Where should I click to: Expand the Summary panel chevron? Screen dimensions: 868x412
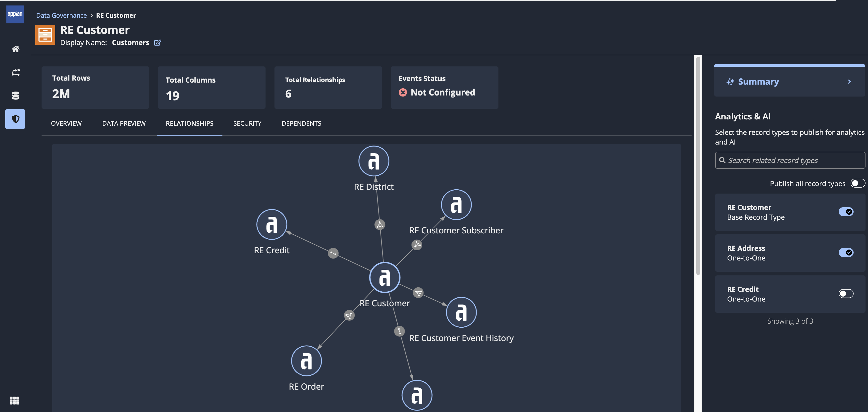[x=849, y=82]
